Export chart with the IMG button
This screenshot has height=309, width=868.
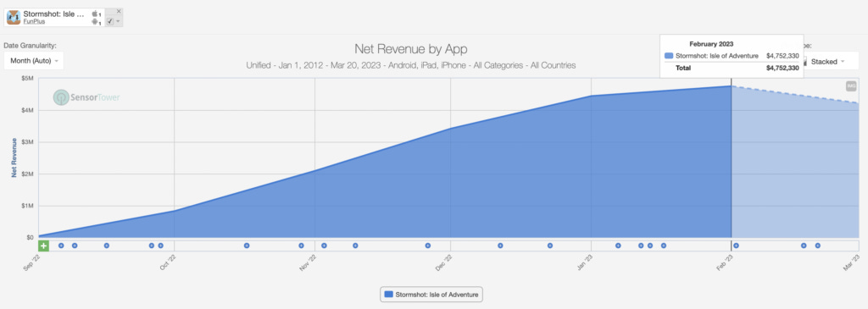pyautogui.click(x=851, y=86)
